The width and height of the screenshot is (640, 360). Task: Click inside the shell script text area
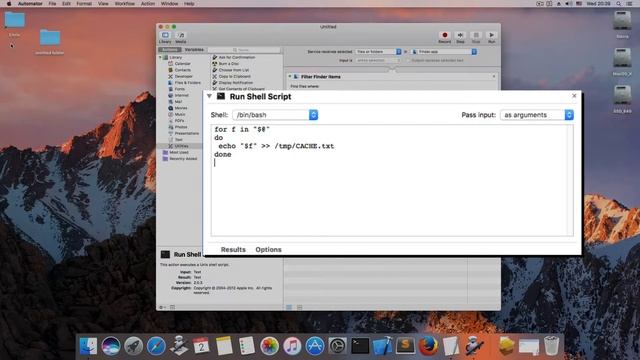click(x=392, y=180)
